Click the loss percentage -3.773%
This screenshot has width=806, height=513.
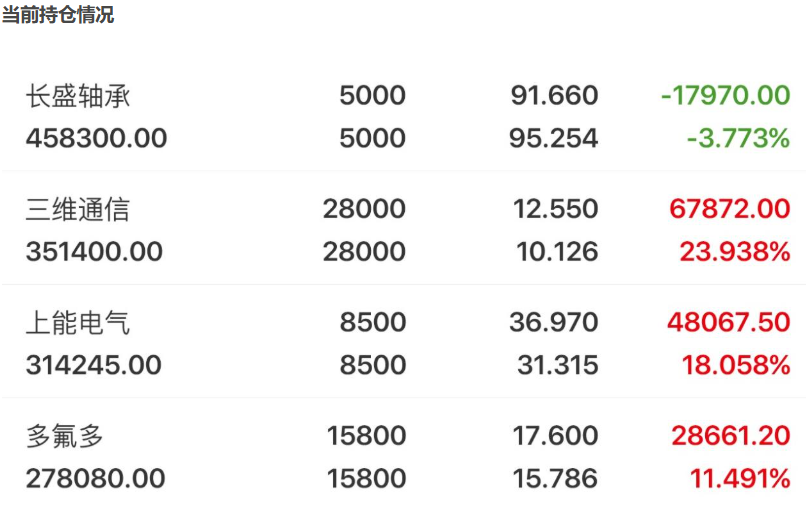click(x=738, y=138)
